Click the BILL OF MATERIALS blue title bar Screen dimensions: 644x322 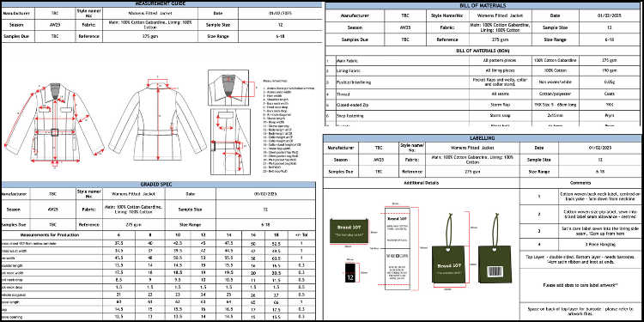[x=483, y=6]
